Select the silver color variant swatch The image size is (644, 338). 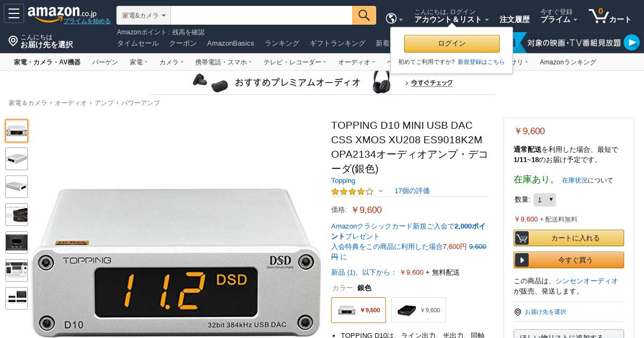pos(358,310)
